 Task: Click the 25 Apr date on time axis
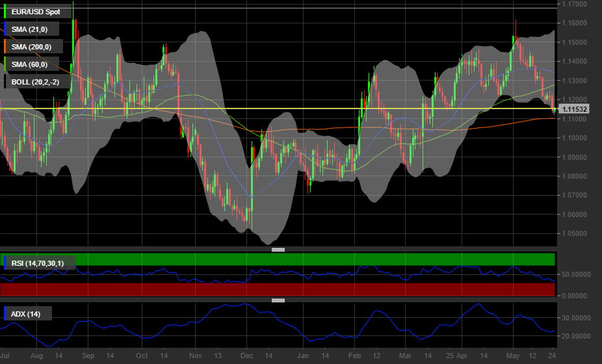tap(457, 356)
